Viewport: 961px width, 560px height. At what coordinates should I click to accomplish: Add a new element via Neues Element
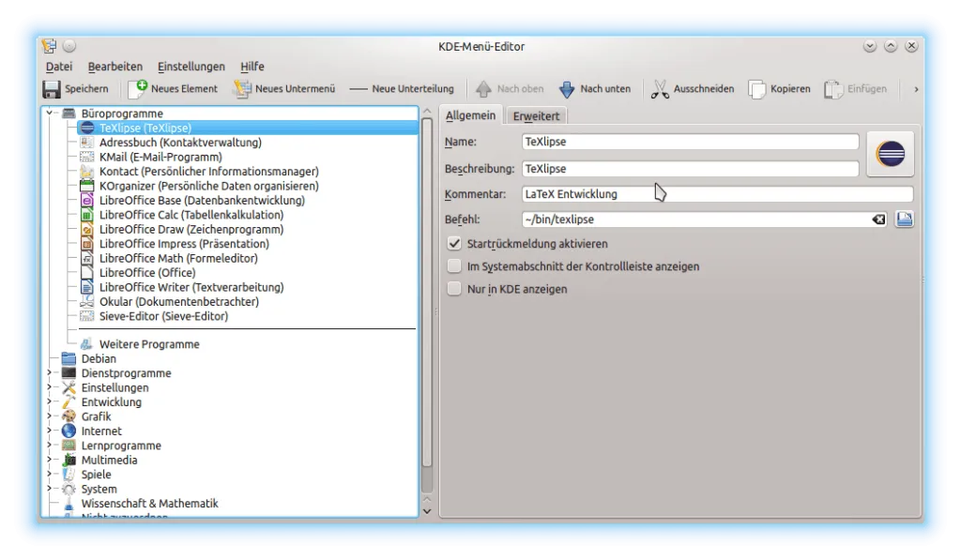click(138, 89)
